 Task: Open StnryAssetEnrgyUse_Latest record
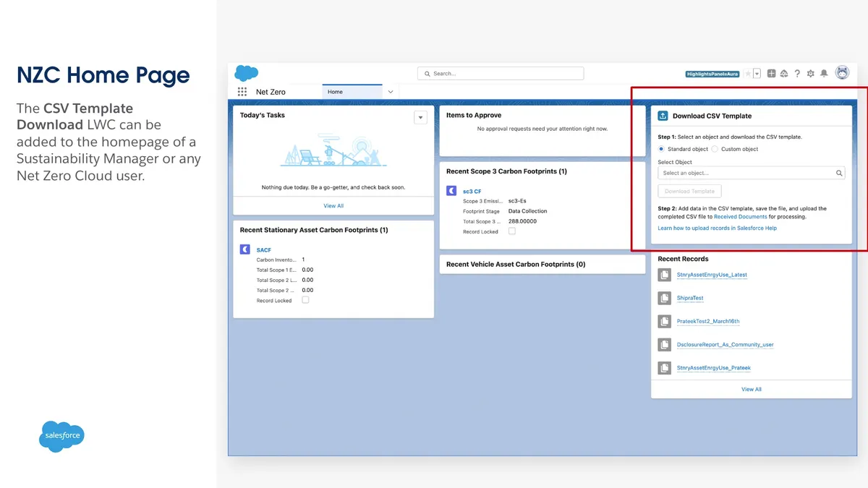[x=712, y=275]
